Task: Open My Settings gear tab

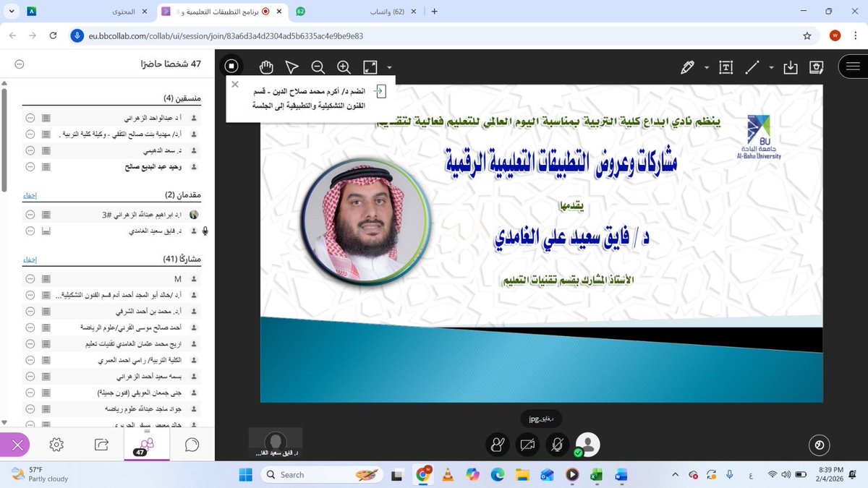Action: coord(57,444)
